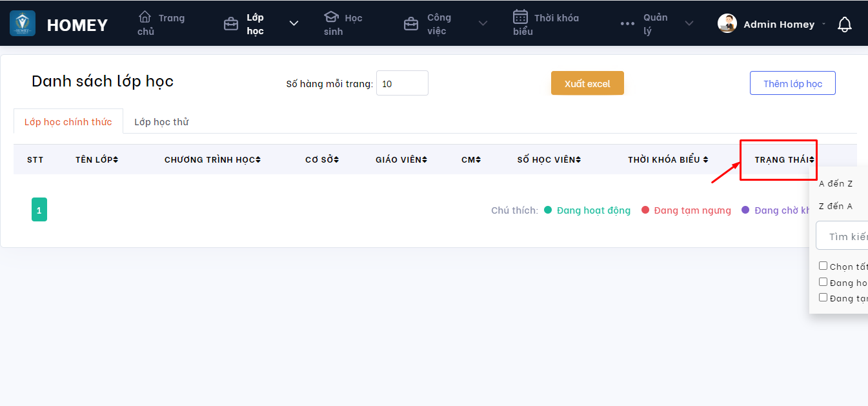Sort by the TÊN LỚP column header
The width and height of the screenshot is (868, 406).
point(96,159)
